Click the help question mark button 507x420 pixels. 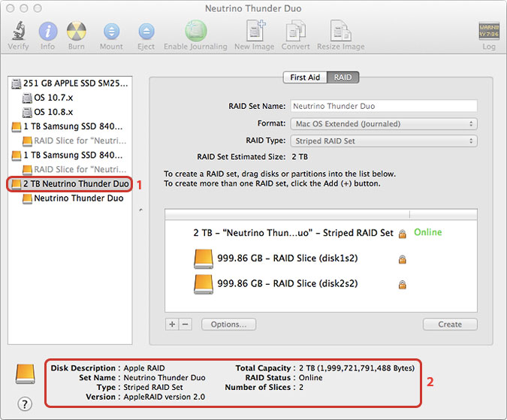[x=25, y=404]
